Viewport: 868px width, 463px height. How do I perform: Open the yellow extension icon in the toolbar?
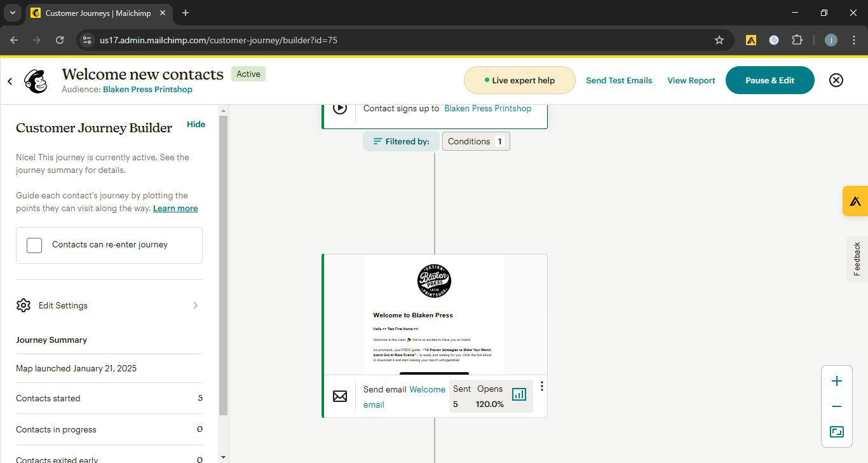pos(751,40)
